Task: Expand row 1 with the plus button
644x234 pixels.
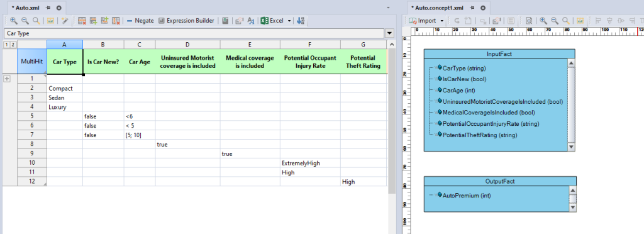Action: (6, 79)
